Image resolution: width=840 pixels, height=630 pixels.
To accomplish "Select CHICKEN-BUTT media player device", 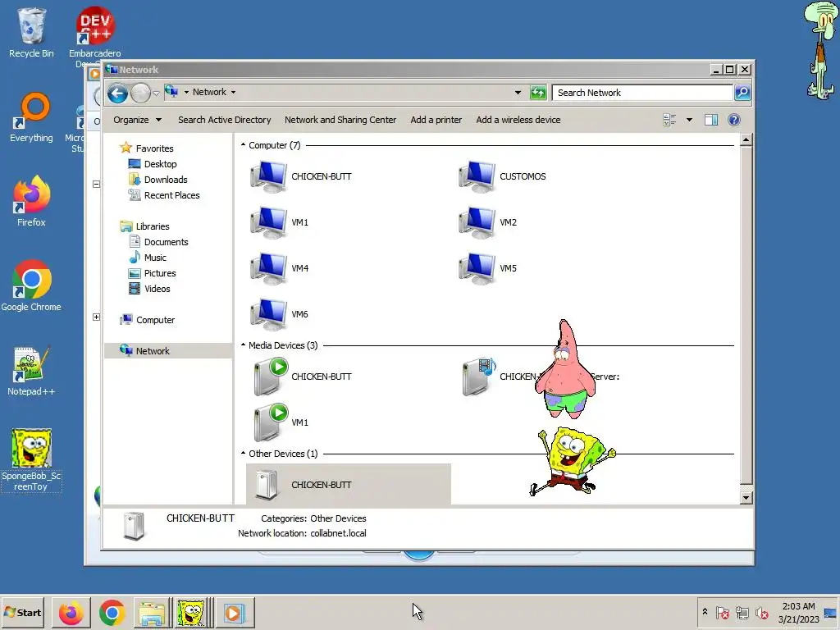I will pyautogui.click(x=303, y=377).
